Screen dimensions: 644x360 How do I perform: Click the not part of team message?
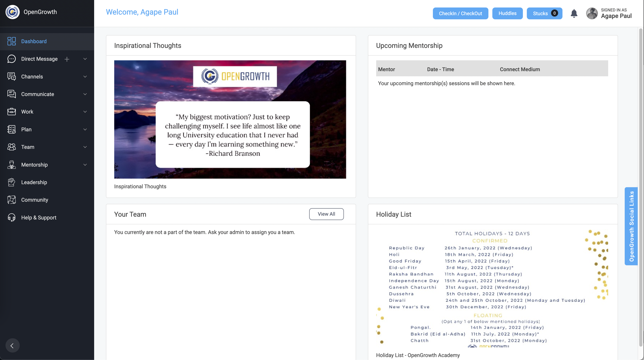pyautogui.click(x=204, y=232)
